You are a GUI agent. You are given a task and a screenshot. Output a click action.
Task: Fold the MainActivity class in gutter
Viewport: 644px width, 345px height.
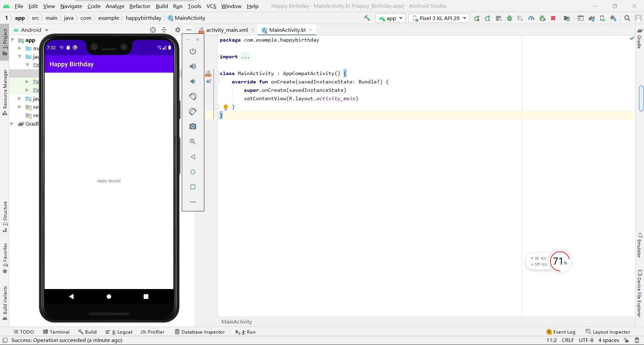217,73
